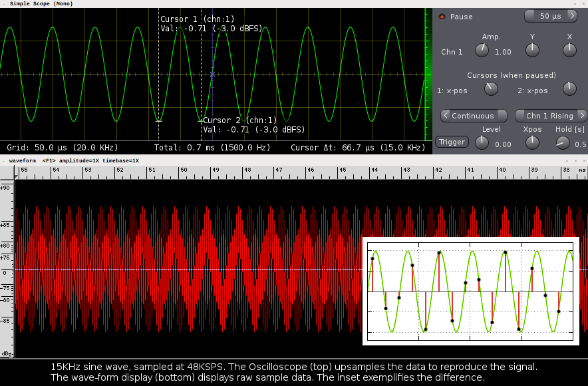588x386 pixels.
Task: Click the Grid: 50.0 µs (20.0 KHz) readout
Action: [63, 148]
